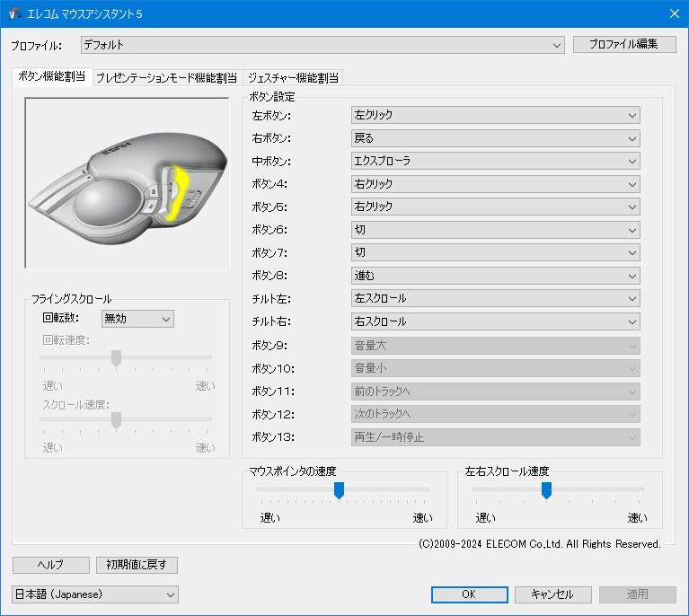
Task: Open the ボタン4 function dropdown
Action: pos(495,184)
